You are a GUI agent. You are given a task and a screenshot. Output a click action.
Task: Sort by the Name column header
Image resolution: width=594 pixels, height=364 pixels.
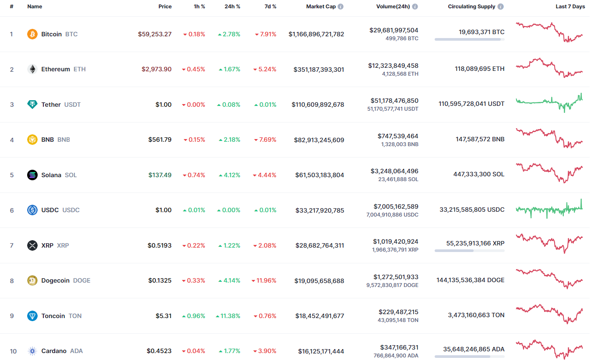click(34, 7)
